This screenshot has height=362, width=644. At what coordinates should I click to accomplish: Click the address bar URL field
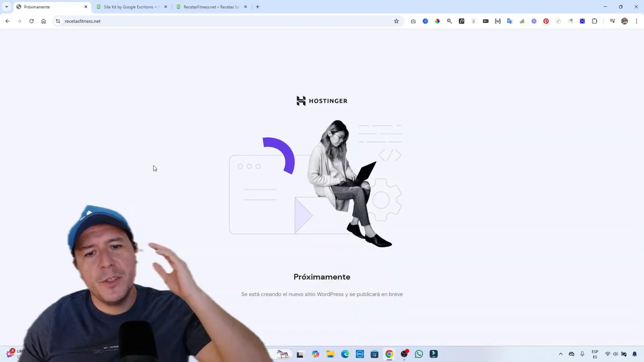161,21
